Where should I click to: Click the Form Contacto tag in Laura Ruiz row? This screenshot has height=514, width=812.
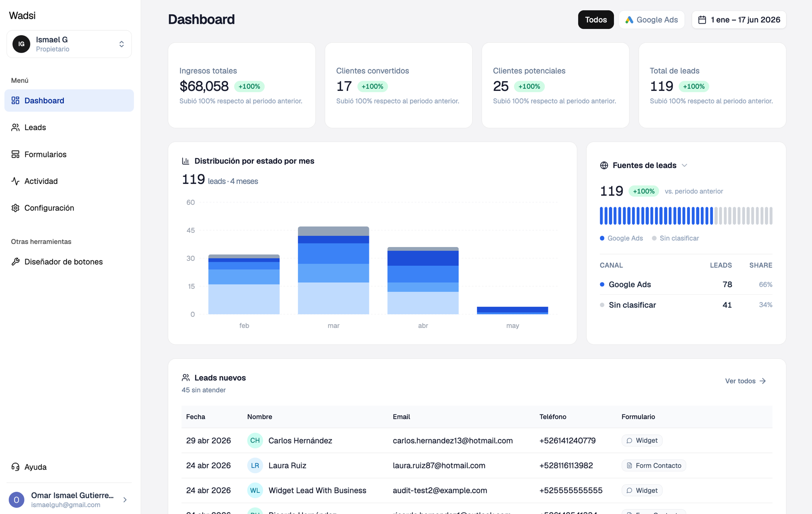coord(654,466)
